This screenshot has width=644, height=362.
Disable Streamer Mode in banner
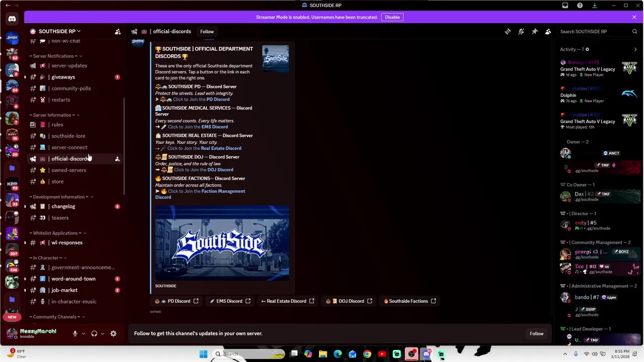point(392,17)
